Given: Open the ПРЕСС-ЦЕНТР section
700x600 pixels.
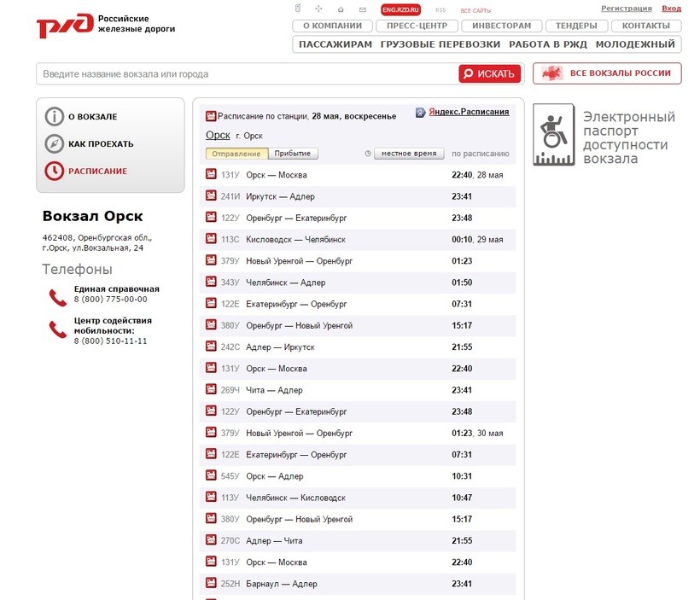Looking at the screenshot, I should [417, 26].
